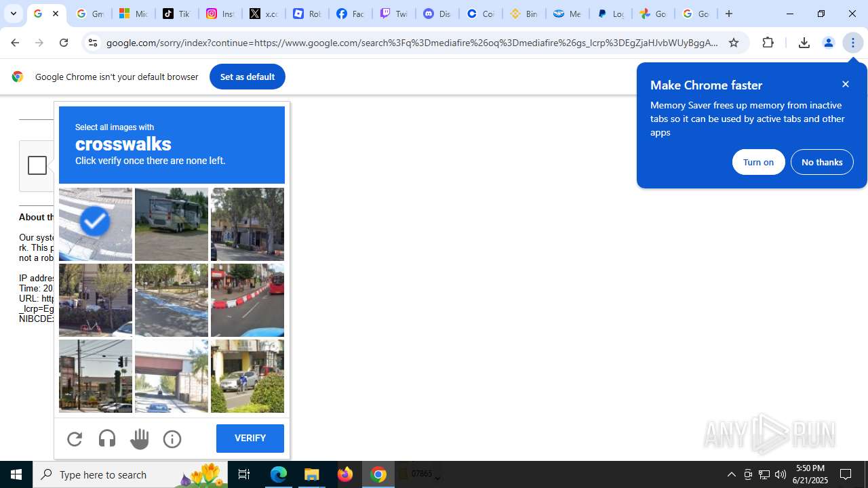Open network icon in system tray

(x=764, y=474)
